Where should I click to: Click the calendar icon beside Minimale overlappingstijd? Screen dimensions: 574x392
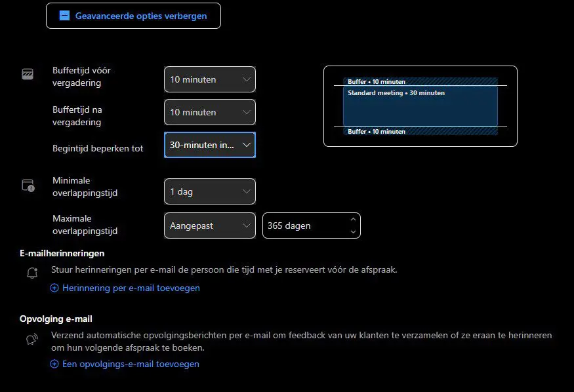[28, 186]
